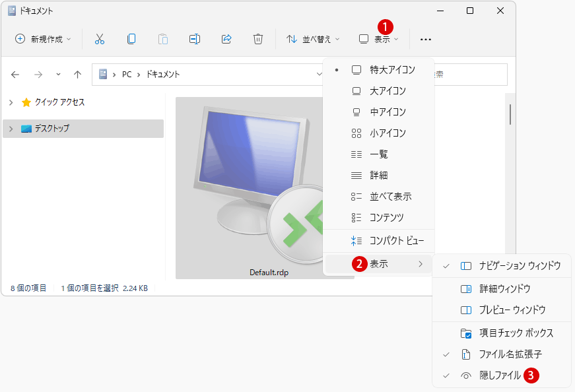Viewport: 575px width, 392px height.
Task: Click the vertical scrollbar in file area
Action: tap(510, 114)
